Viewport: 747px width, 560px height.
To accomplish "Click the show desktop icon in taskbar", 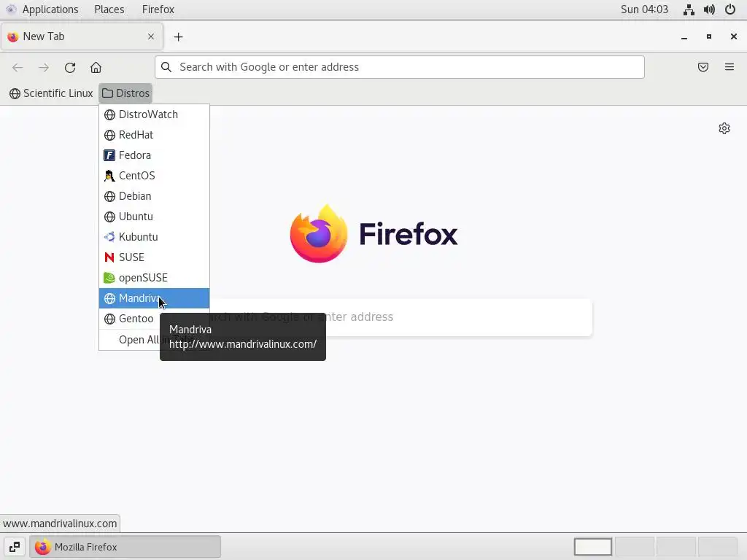I will click(x=15, y=547).
